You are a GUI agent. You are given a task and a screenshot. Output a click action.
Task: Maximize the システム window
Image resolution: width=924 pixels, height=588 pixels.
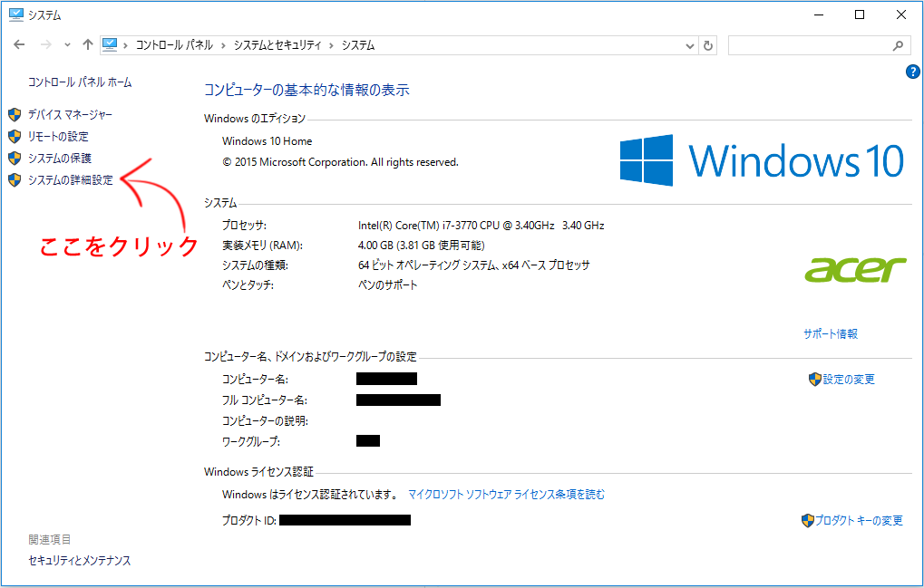tap(860, 14)
